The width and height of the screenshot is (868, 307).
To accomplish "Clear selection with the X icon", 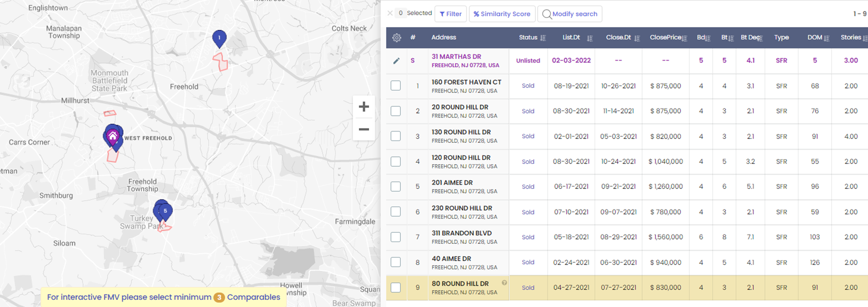I will coord(390,13).
